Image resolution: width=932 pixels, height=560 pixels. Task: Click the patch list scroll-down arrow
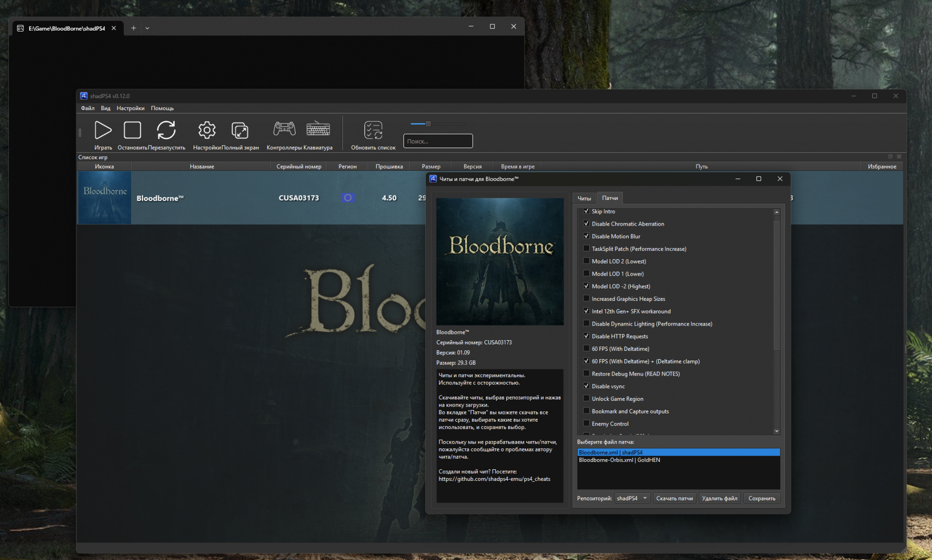tap(777, 431)
